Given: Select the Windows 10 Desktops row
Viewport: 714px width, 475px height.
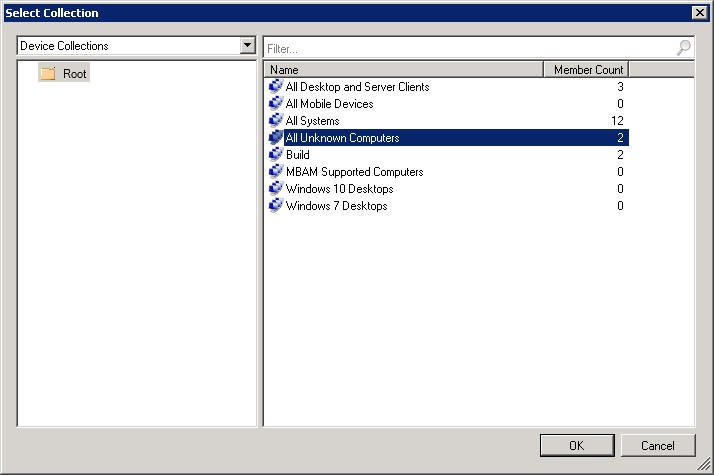Looking at the screenshot, I should click(x=339, y=189).
